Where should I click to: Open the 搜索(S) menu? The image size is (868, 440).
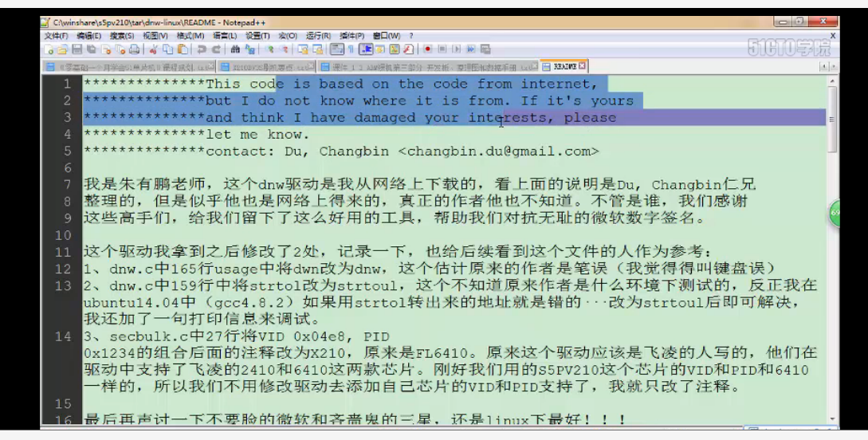tap(122, 35)
